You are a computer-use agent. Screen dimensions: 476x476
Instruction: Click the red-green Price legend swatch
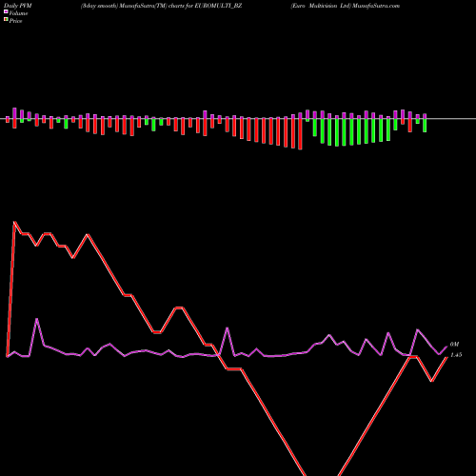6,19
